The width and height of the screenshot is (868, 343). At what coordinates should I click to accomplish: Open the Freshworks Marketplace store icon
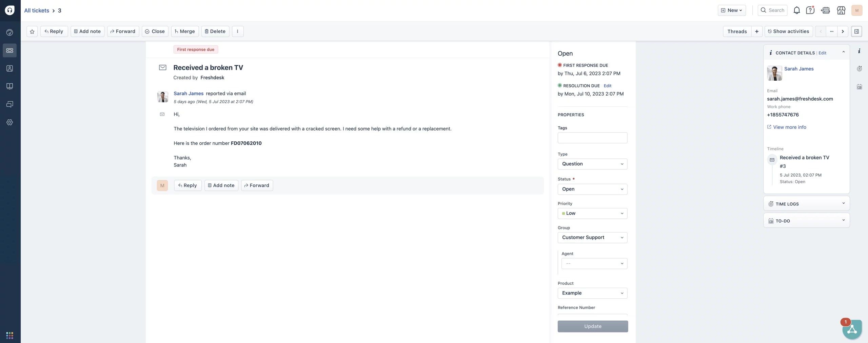[x=841, y=10]
